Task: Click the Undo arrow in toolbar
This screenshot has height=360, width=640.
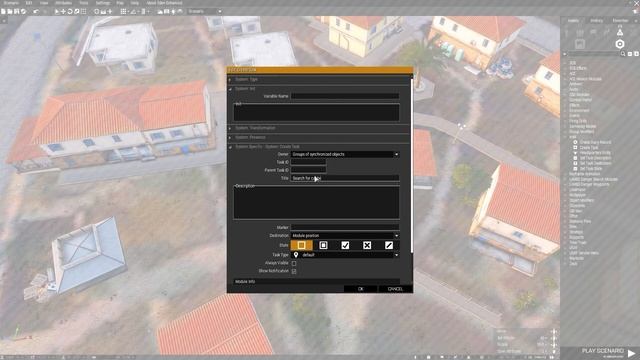Action: (36, 11)
